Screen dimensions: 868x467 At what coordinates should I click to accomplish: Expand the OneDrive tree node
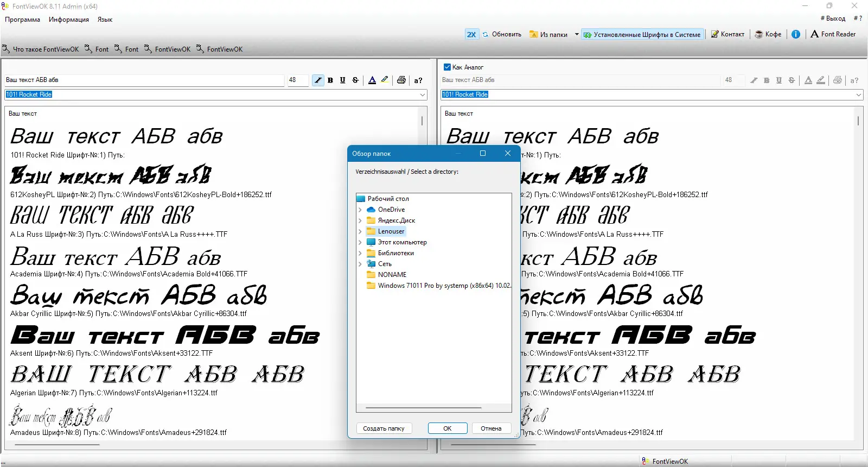[x=360, y=210]
